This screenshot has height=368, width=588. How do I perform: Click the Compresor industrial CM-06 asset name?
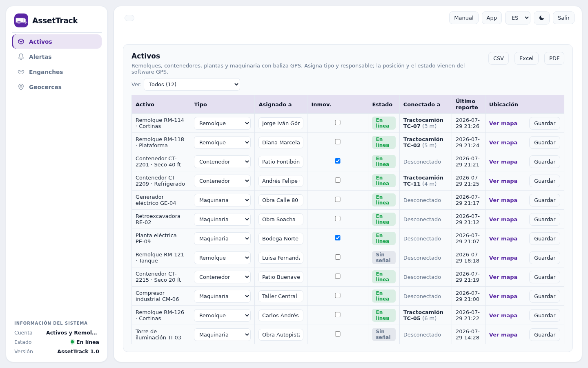point(157,296)
